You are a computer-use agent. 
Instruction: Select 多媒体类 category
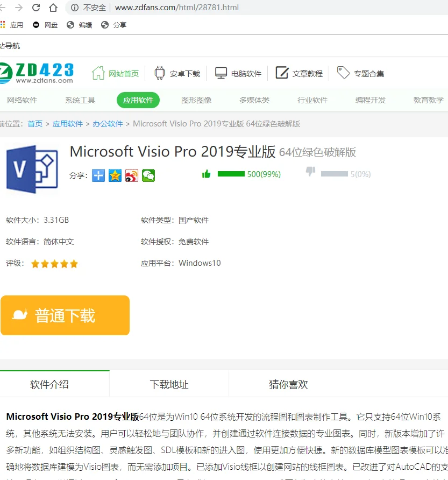254,100
